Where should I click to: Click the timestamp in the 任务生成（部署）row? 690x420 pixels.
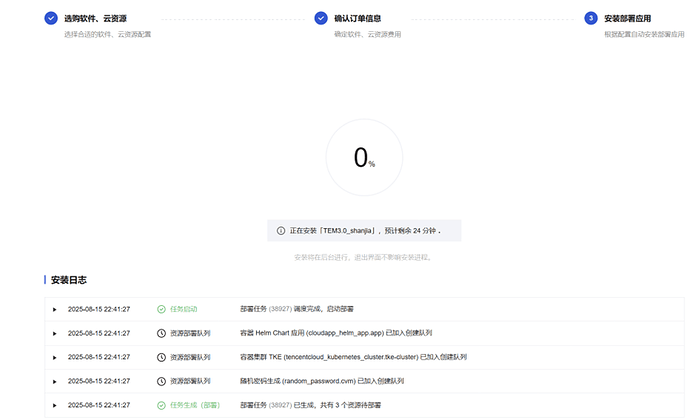click(99, 405)
